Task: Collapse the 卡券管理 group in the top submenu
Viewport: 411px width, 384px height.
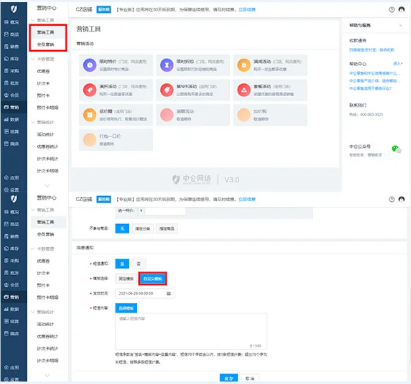Action: click(x=33, y=59)
